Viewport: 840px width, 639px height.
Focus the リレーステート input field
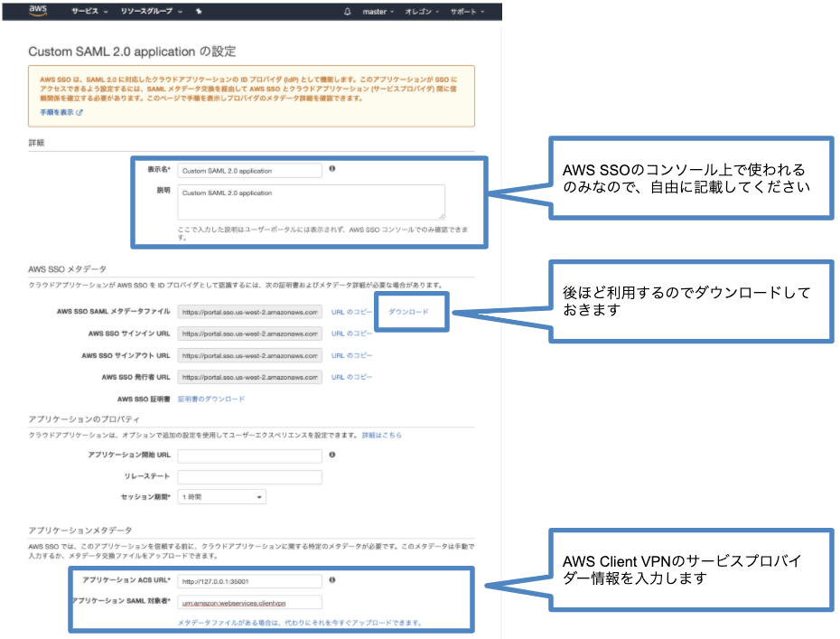pyautogui.click(x=249, y=477)
